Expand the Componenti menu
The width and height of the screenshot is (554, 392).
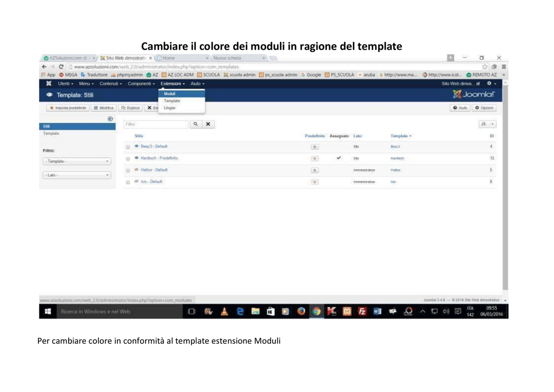[x=141, y=84]
